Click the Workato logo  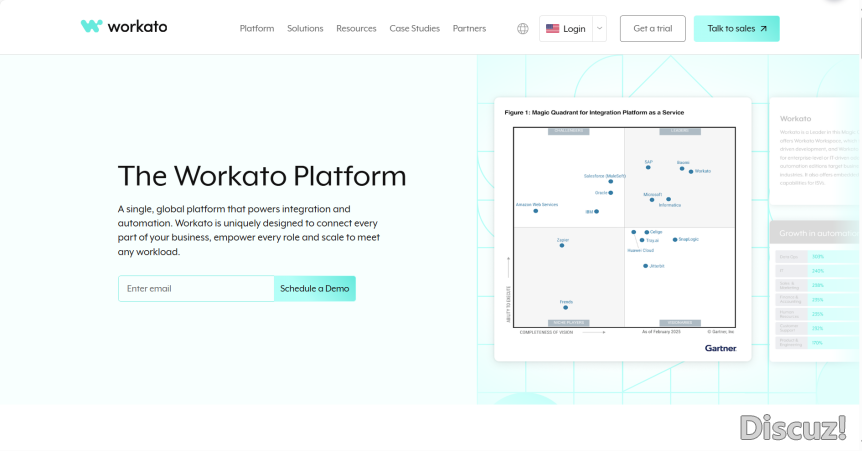(x=124, y=26)
